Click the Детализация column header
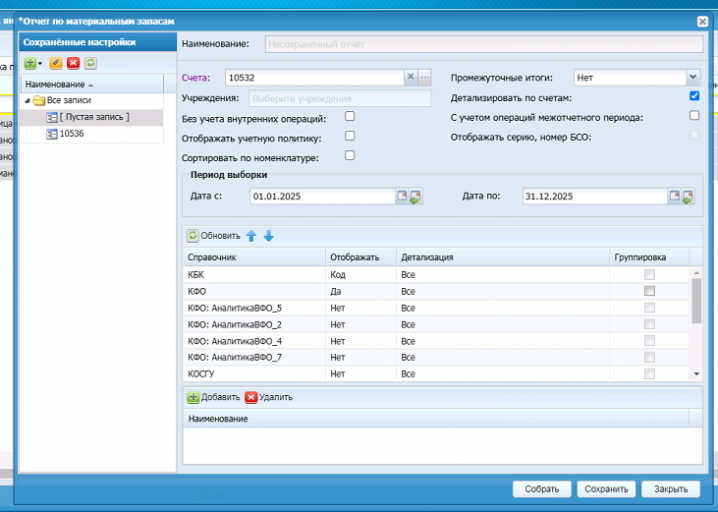Viewport: 718px width, 512px height. click(503, 257)
